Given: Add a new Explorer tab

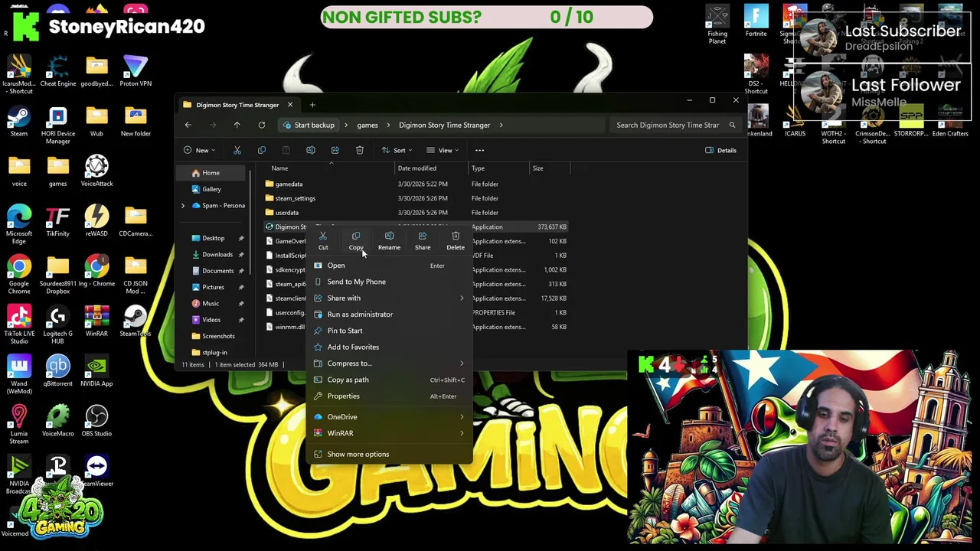Looking at the screenshot, I should tap(312, 105).
